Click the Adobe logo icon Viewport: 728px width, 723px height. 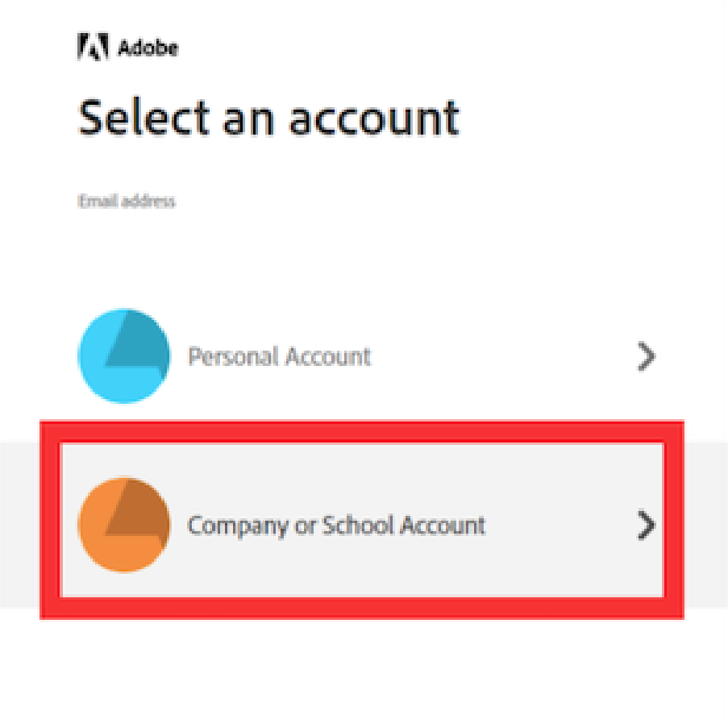click(93, 48)
